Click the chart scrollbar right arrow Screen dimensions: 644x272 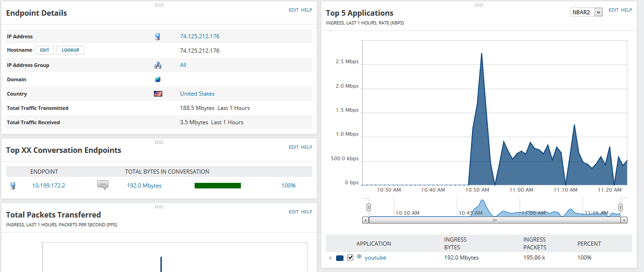click(x=624, y=220)
